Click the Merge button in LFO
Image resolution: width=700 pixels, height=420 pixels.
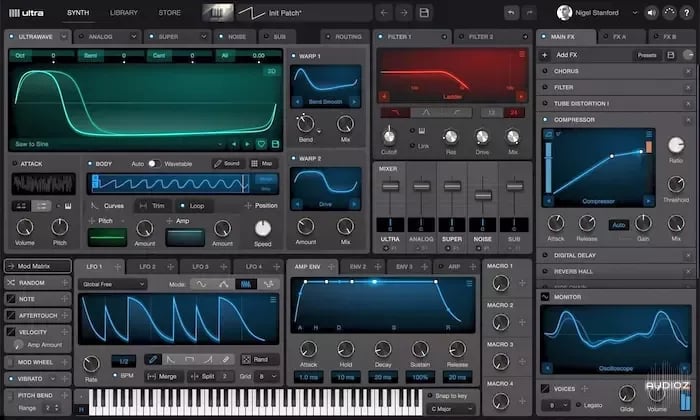[163, 377]
